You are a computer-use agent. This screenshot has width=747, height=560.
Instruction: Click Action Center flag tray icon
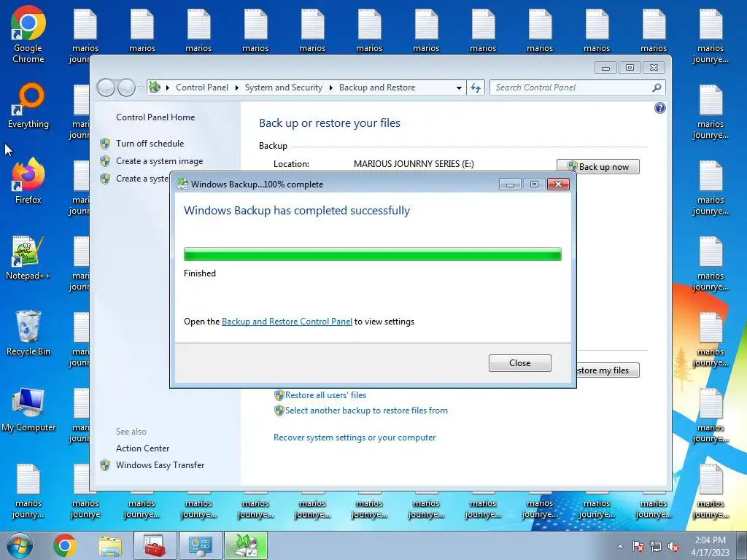[638, 546]
